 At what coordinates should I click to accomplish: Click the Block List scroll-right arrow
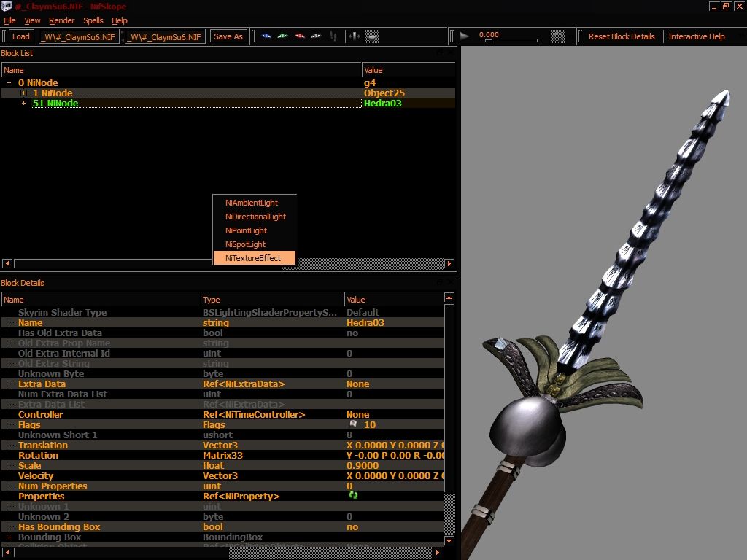pos(449,263)
